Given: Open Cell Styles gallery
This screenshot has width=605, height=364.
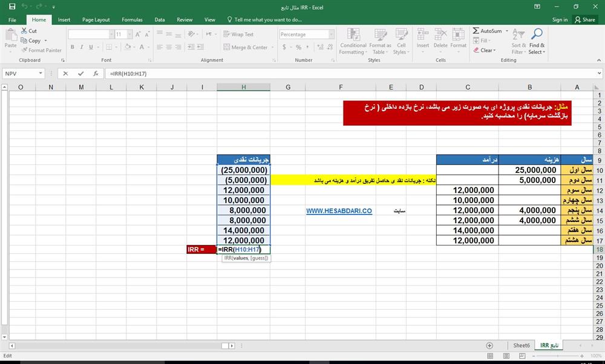Looking at the screenshot, I should click(x=401, y=40).
